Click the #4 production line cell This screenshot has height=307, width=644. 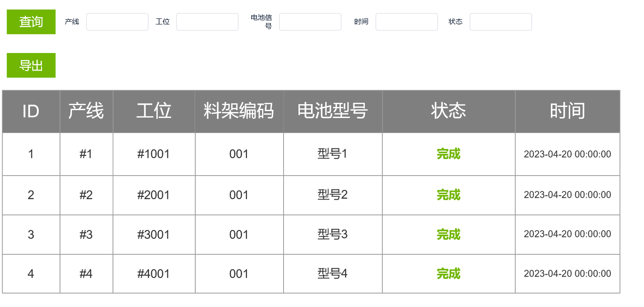tap(86, 274)
